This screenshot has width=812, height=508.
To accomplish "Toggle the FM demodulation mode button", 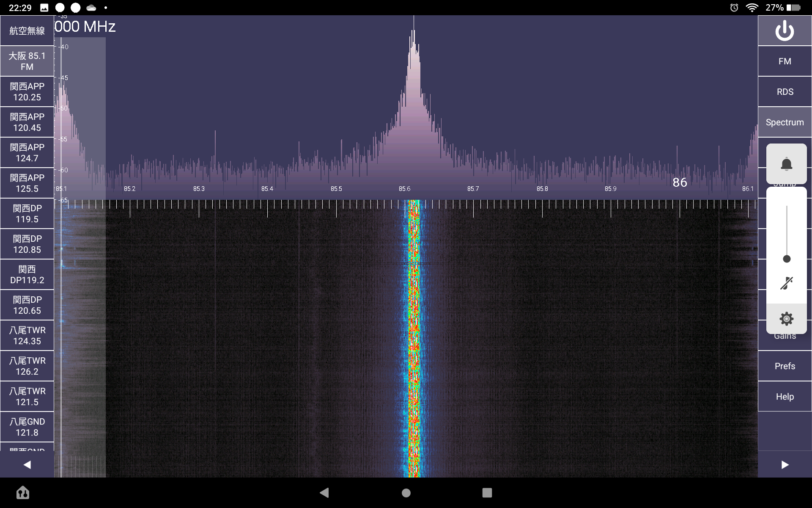I will (785, 61).
